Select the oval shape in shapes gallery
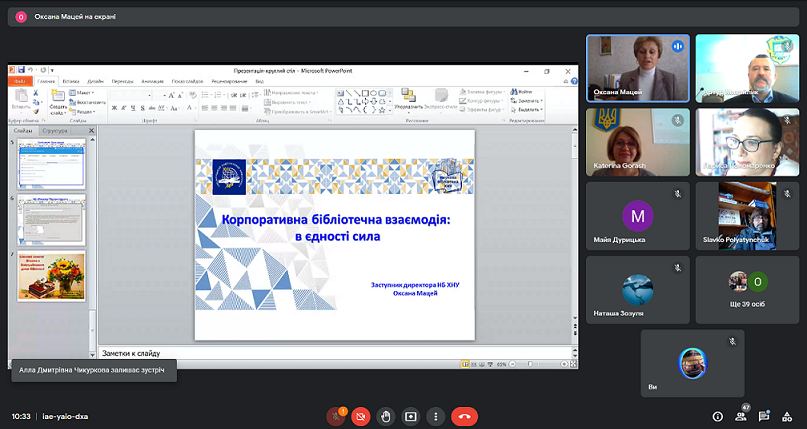This screenshot has height=429, width=807. pos(374,93)
